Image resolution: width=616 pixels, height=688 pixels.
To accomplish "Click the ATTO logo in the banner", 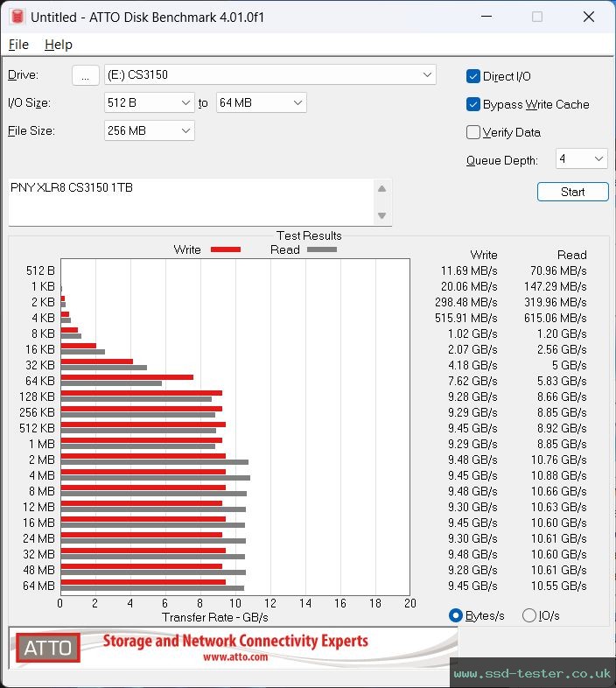I will 48,648.
